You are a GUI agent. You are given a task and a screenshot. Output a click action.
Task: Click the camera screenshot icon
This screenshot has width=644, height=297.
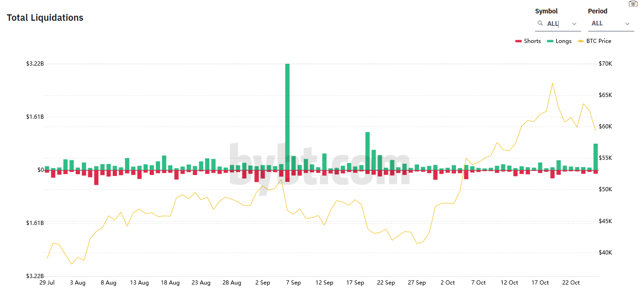coord(633,4)
